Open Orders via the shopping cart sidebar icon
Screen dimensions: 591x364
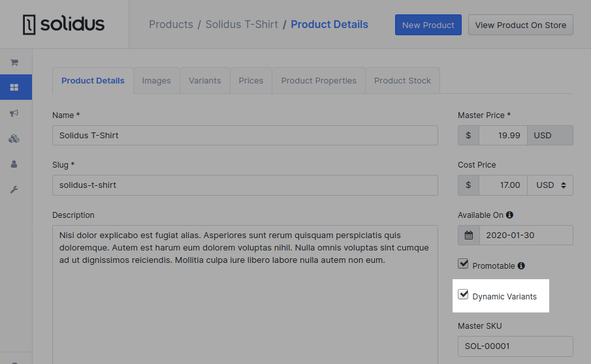click(14, 63)
